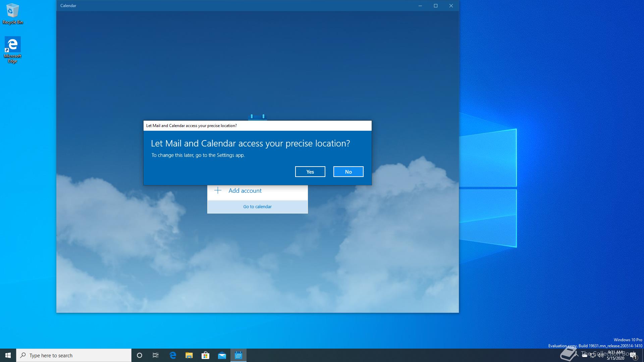Click the plus icon beside Add account
Image resolution: width=644 pixels, height=362 pixels.
tap(218, 190)
